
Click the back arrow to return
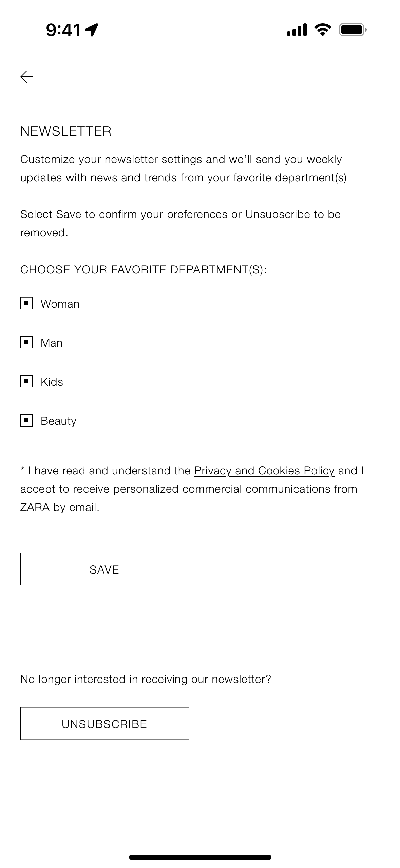pyautogui.click(x=26, y=77)
